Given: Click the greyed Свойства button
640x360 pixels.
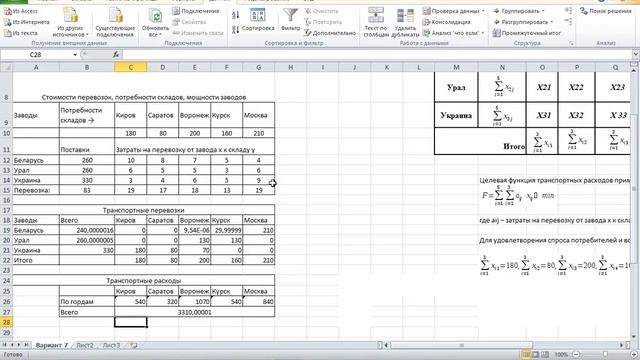Looking at the screenshot, I should coord(189,22).
